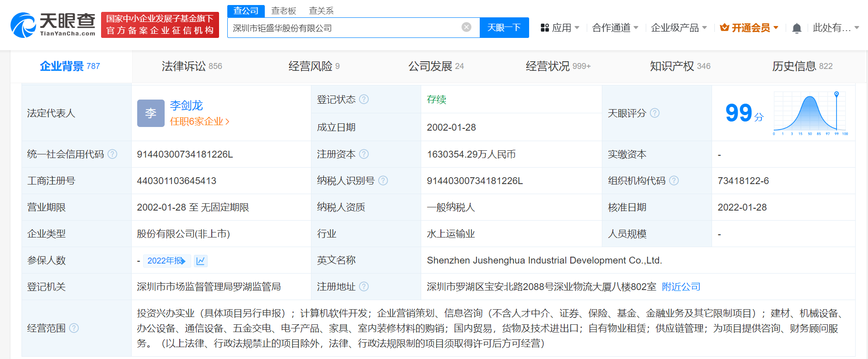
Task: Switch to the 法律诉讼 tab
Action: [x=192, y=66]
